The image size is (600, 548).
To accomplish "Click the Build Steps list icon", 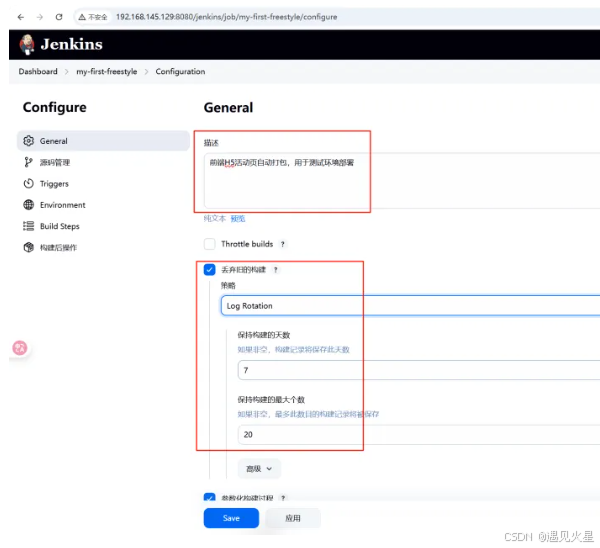I will tap(28, 226).
